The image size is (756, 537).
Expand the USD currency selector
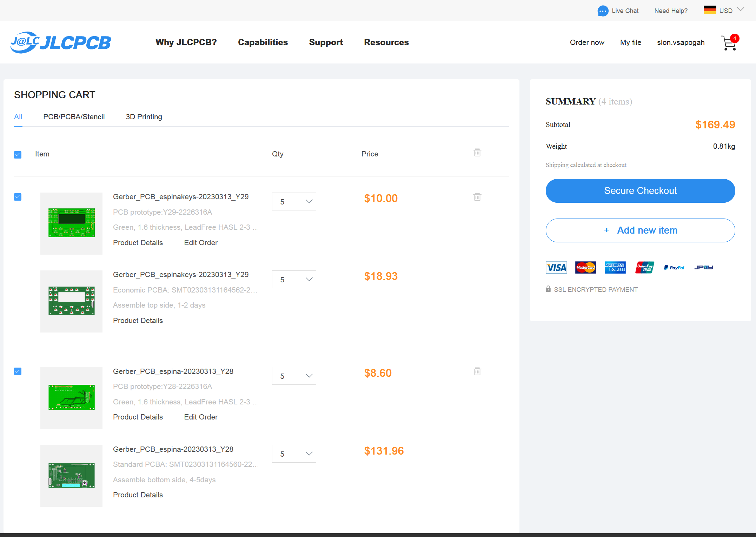click(725, 11)
